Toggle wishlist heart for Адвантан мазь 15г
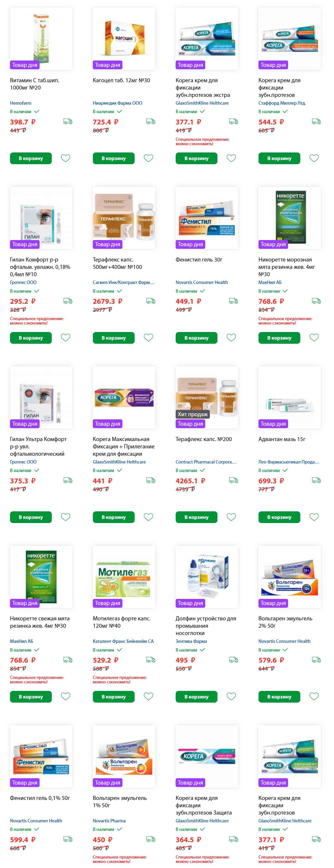The width and height of the screenshot is (334, 868). [x=314, y=517]
